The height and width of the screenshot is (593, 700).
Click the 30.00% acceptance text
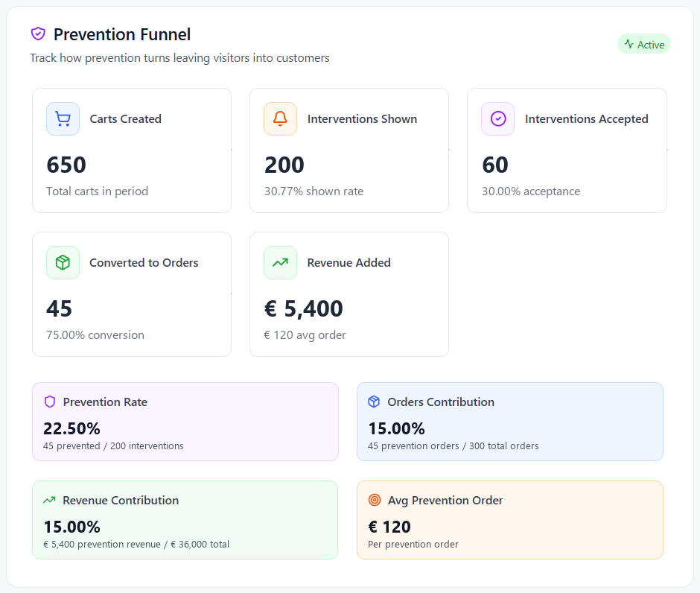pos(531,191)
